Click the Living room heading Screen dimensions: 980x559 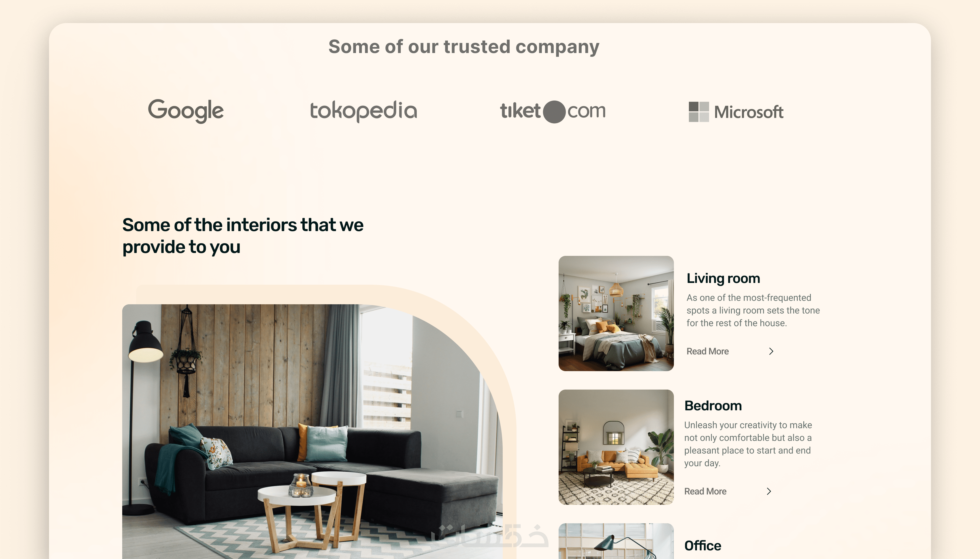pyautogui.click(x=723, y=278)
